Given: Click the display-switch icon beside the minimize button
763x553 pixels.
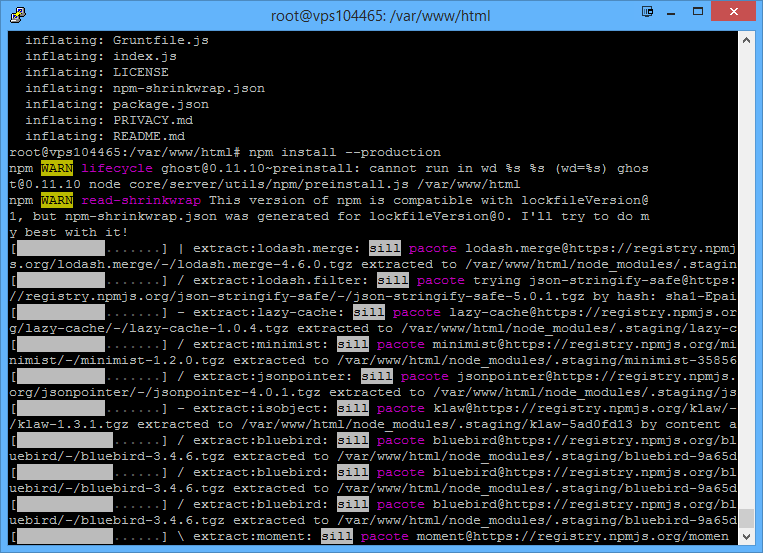Looking at the screenshot, I should pyautogui.click(x=651, y=14).
